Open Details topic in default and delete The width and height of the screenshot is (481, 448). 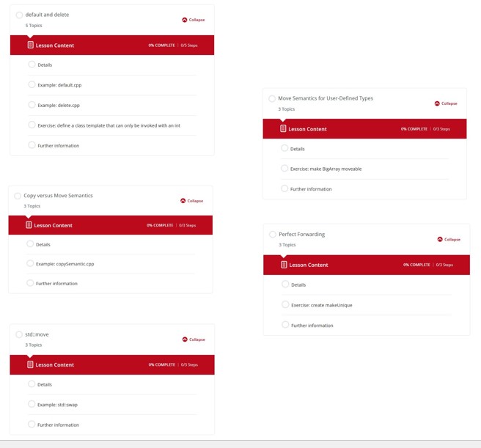45,65
